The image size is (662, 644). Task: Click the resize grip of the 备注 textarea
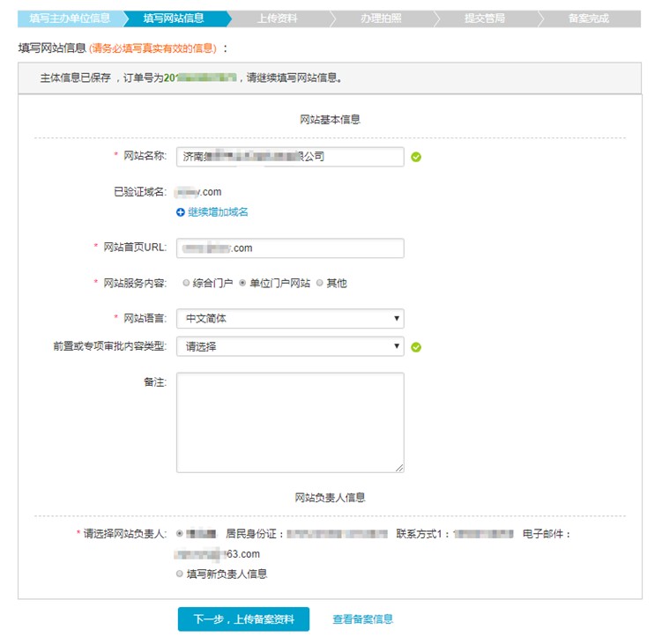(399, 468)
